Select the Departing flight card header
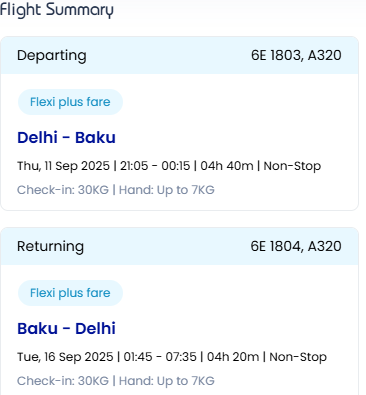 click(179, 55)
